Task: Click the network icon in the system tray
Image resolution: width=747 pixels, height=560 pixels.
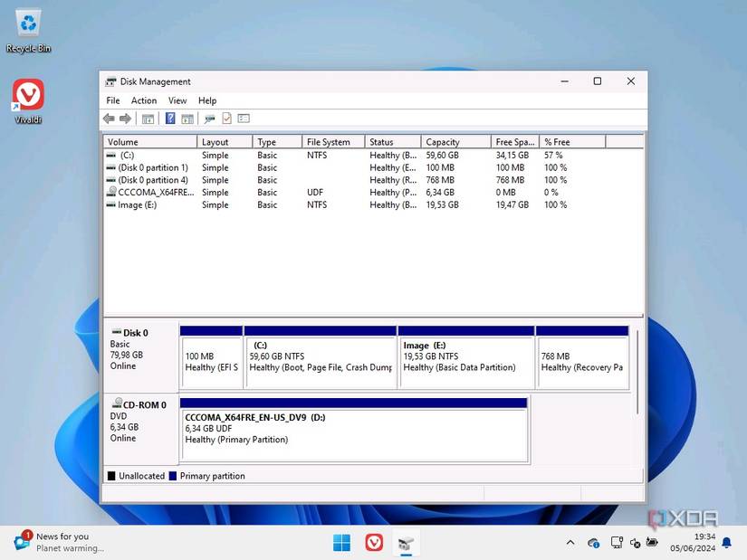Action: [x=618, y=543]
